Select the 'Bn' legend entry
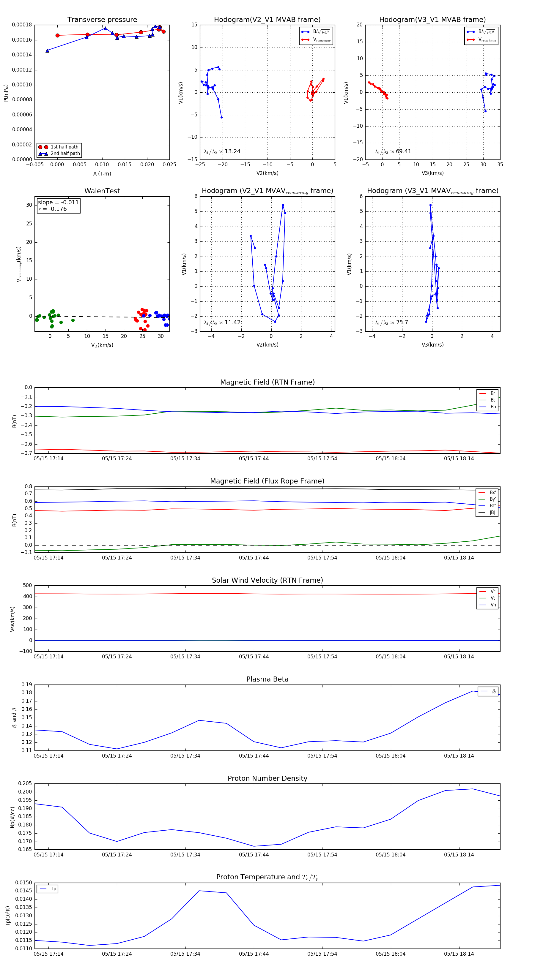535x980 pixels. click(x=487, y=407)
